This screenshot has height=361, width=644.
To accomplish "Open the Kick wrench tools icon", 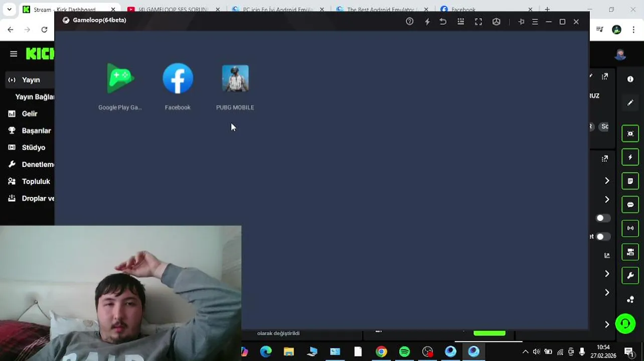I will tap(630, 275).
